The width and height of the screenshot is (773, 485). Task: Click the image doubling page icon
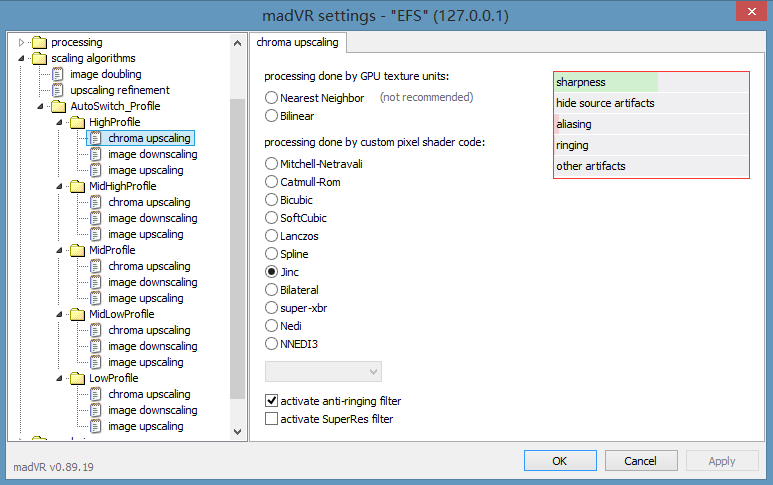(x=58, y=74)
